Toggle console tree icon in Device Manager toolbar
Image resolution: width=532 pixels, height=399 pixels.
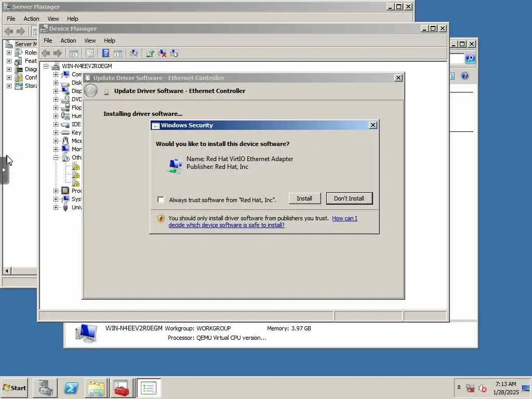(74, 54)
